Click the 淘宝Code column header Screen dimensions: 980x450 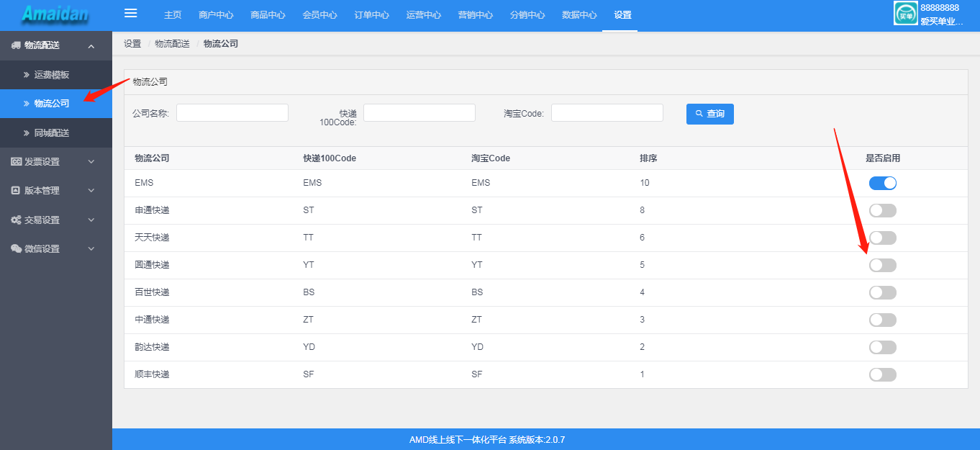click(x=491, y=158)
